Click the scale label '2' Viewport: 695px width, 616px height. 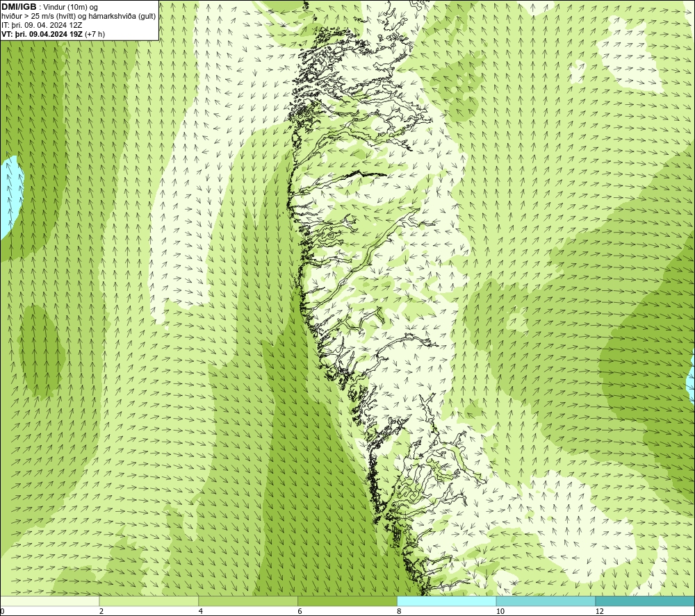pos(101,612)
